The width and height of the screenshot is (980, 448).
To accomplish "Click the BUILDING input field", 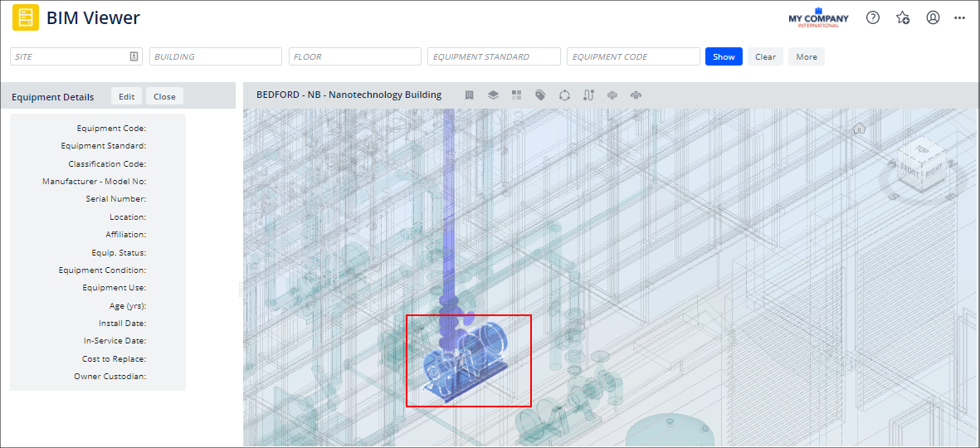I will point(216,56).
